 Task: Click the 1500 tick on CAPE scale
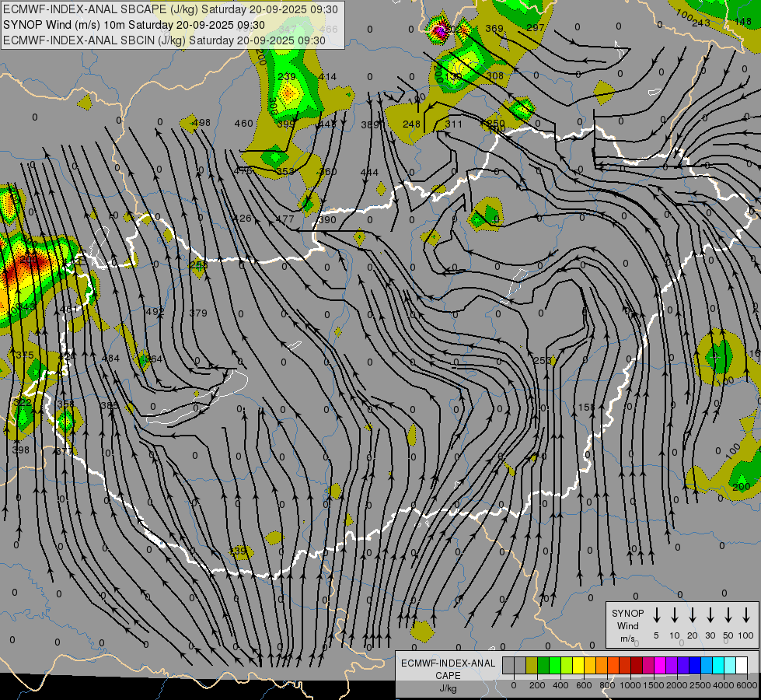click(x=654, y=685)
